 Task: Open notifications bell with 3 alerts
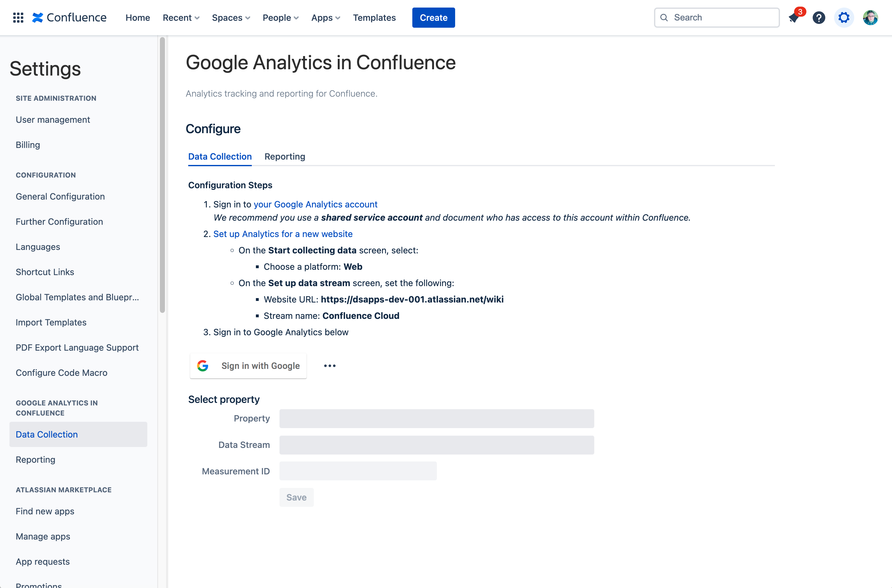pos(794,18)
